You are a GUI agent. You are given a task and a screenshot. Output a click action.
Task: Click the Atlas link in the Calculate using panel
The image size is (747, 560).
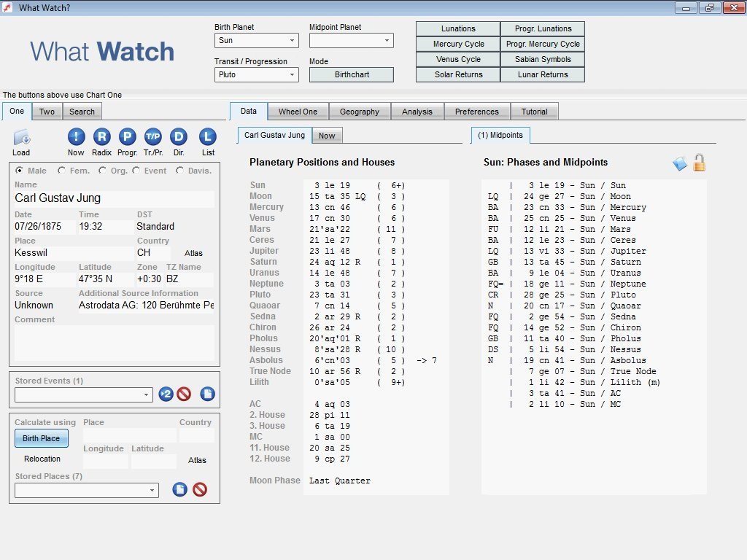[197, 460]
